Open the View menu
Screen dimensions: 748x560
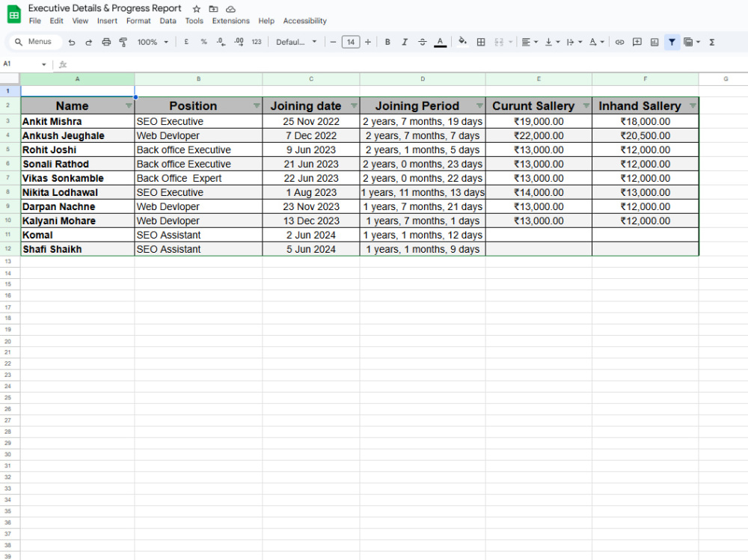tap(80, 21)
